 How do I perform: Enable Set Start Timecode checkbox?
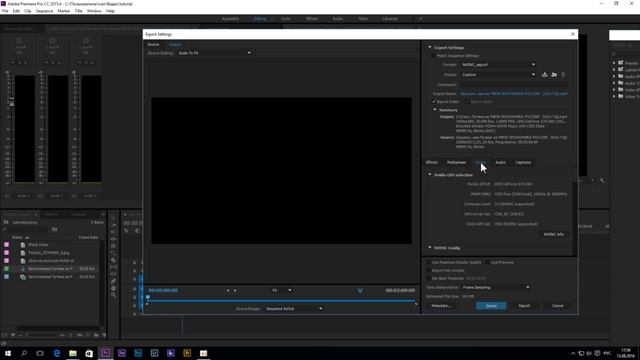(429, 278)
